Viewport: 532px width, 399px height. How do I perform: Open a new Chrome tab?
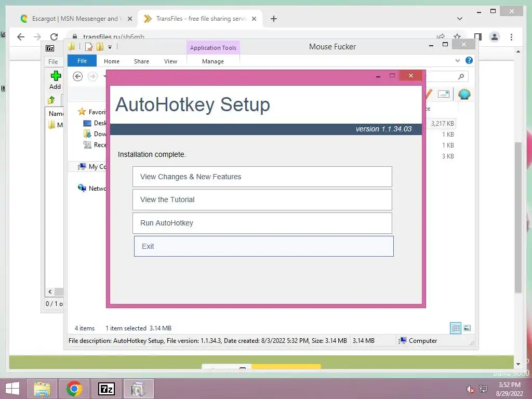point(274,19)
